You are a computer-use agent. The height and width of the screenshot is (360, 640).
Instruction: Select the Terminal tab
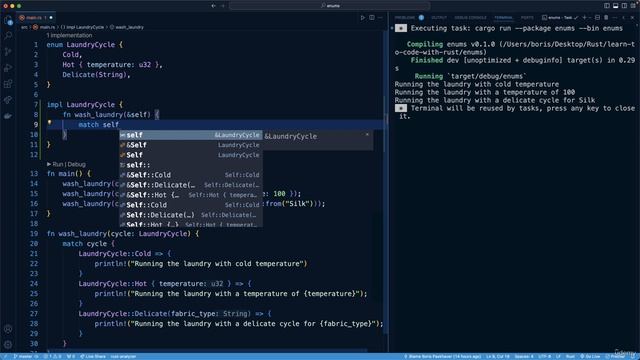point(503,18)
